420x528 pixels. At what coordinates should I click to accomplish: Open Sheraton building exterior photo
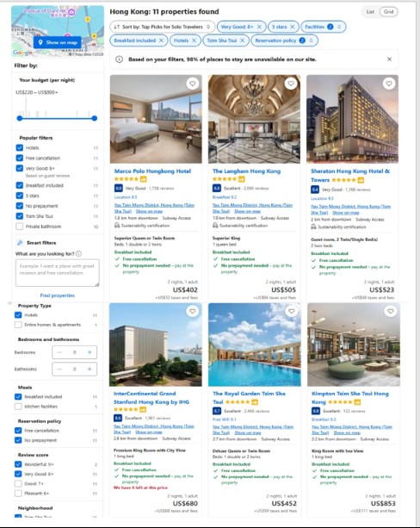352,119
